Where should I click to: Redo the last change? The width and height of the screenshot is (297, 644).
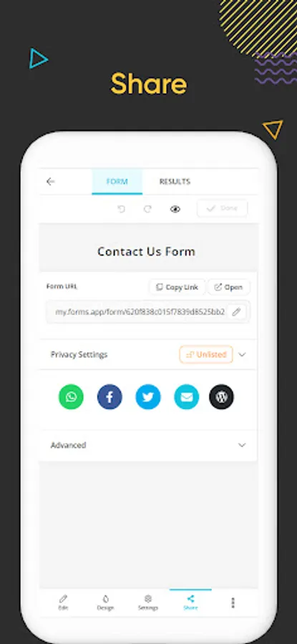[147, 209]
